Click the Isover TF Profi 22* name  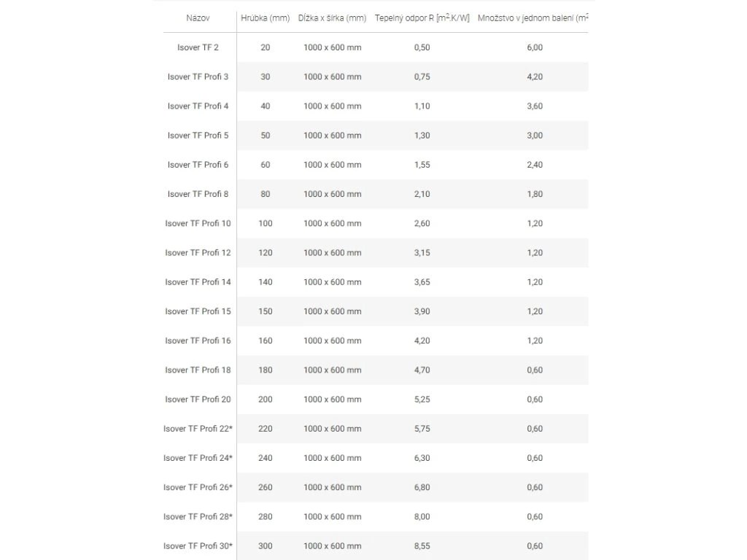point(198,429)
